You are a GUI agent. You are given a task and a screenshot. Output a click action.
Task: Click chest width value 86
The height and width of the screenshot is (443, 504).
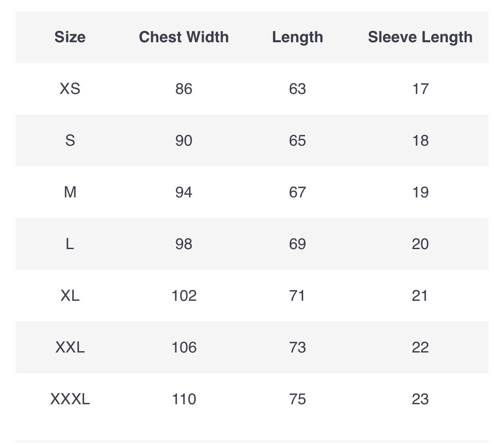click(x=184, y=89)
